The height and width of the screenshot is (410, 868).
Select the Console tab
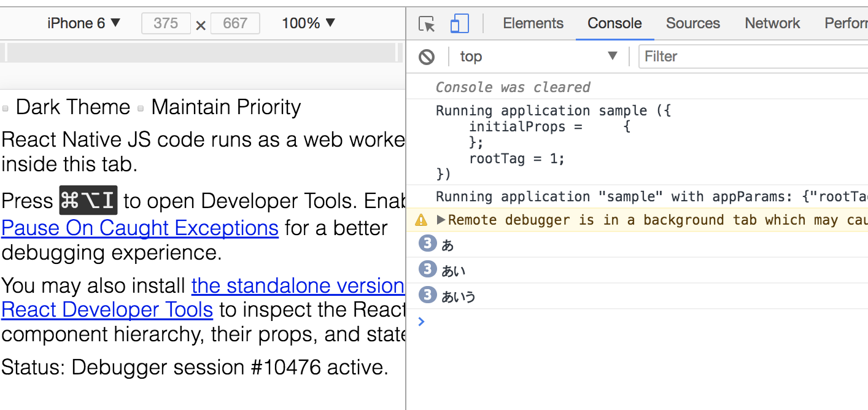pos(614,23)
